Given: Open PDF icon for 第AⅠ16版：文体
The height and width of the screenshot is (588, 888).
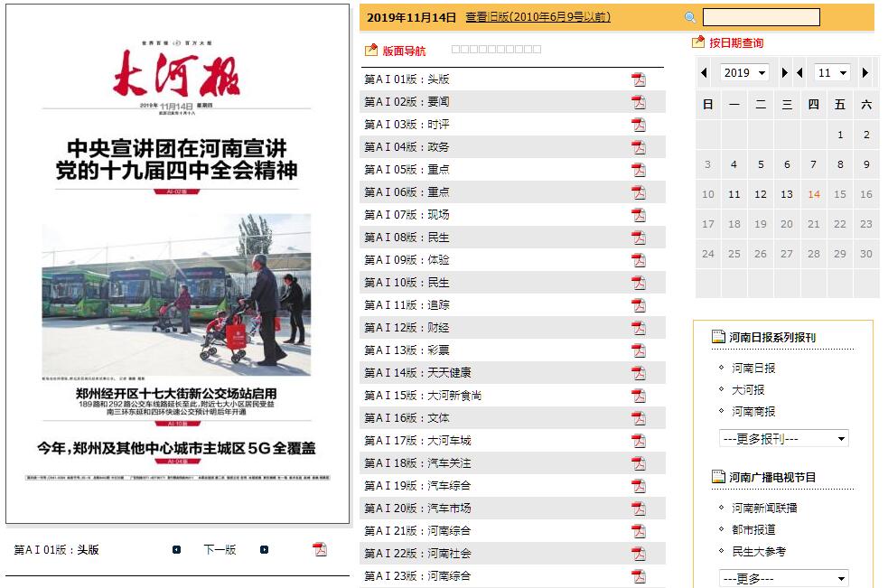Looking at the screenshot, I should 639,418.
